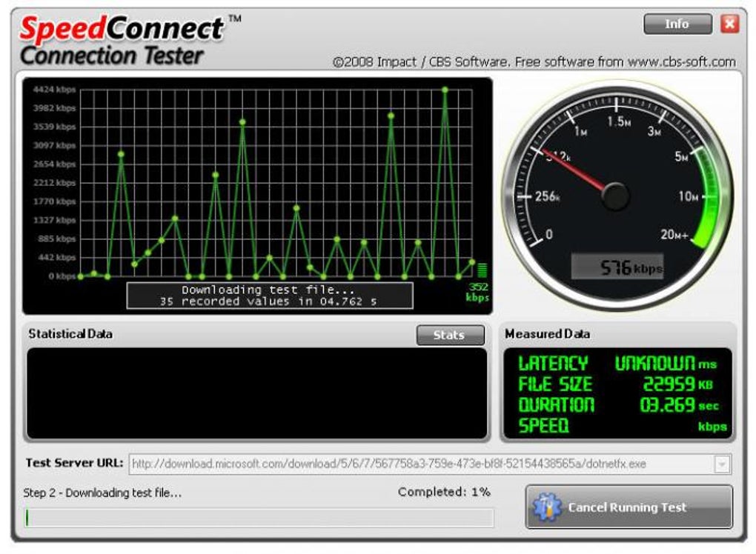756x554 pixels.
Task: Click the Statistical Data heading
Action: tap(70, 334)
